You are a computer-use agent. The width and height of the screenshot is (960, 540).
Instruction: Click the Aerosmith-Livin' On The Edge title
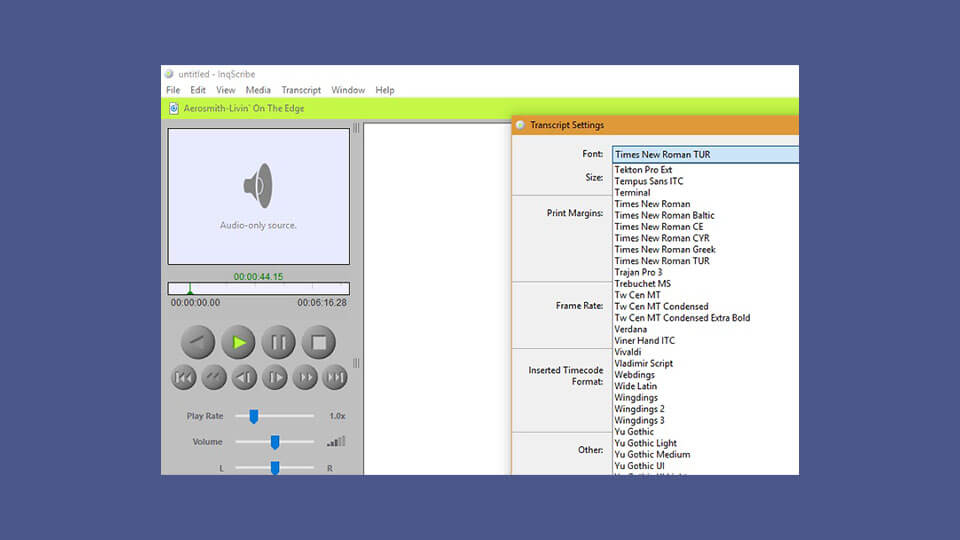tap(244, 108)
